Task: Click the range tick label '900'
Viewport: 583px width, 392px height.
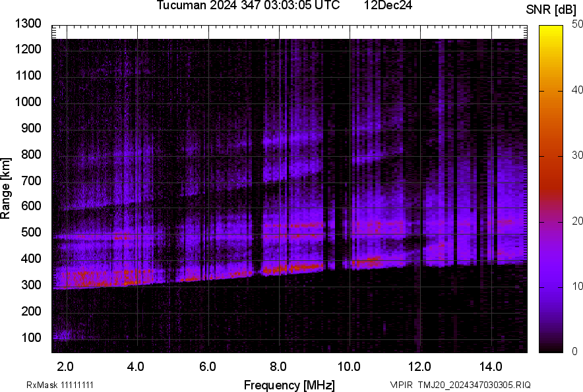Action: point(31,128)
